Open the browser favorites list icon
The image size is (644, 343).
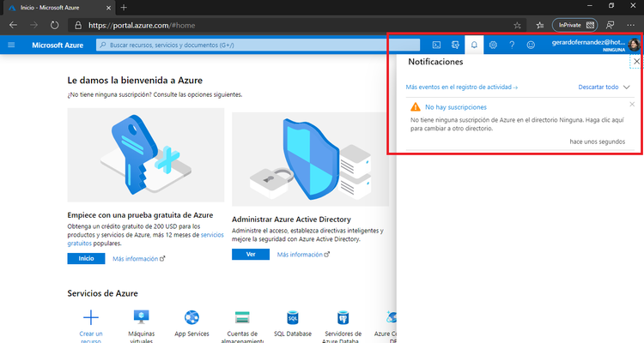point(540,26)
